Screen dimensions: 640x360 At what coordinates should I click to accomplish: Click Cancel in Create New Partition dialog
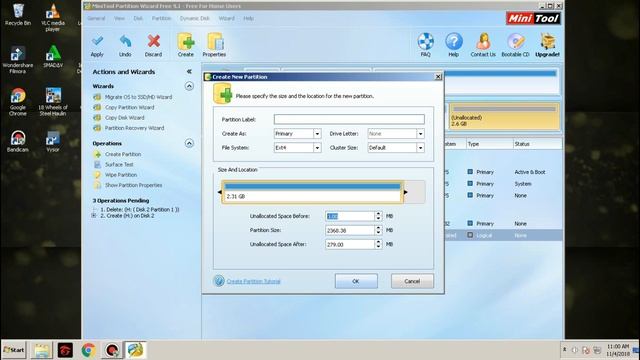[412, 281]
